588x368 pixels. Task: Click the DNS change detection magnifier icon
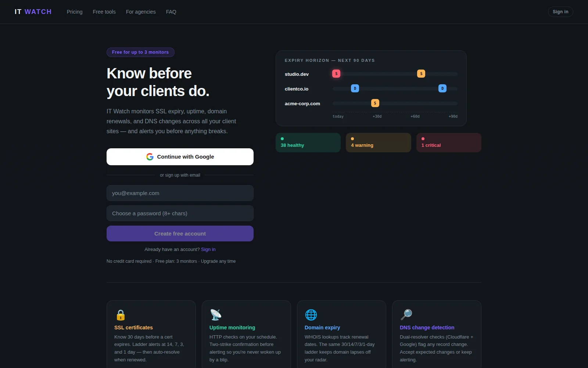[x=406, y=315]
